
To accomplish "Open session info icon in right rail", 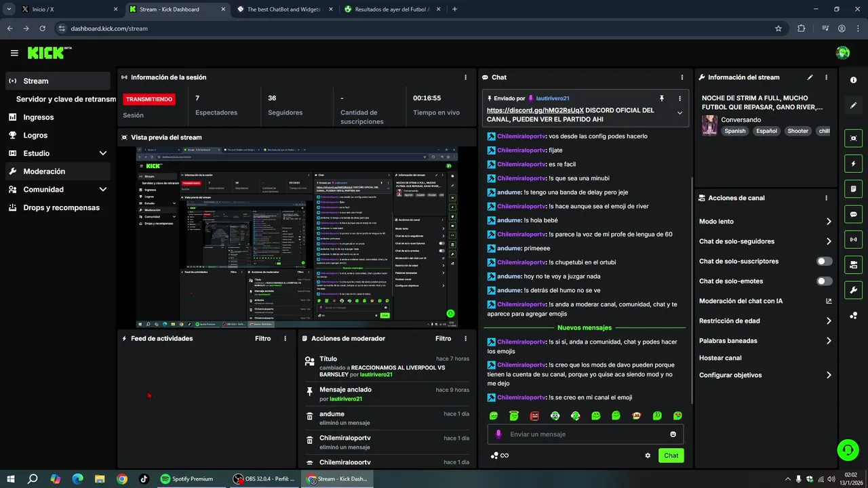I will tap(853, 80).
